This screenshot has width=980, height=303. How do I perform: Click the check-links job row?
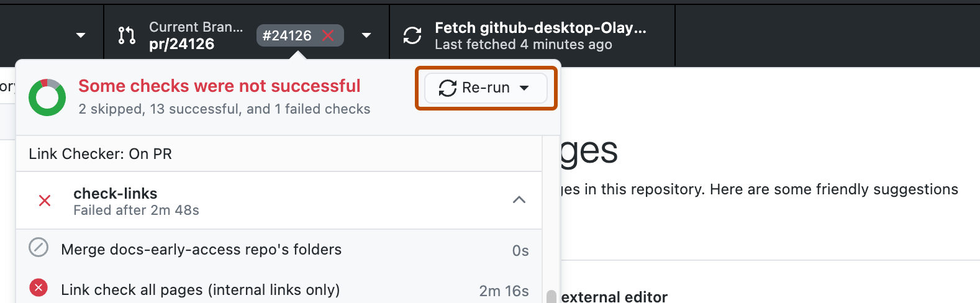[x=279, y=201]
